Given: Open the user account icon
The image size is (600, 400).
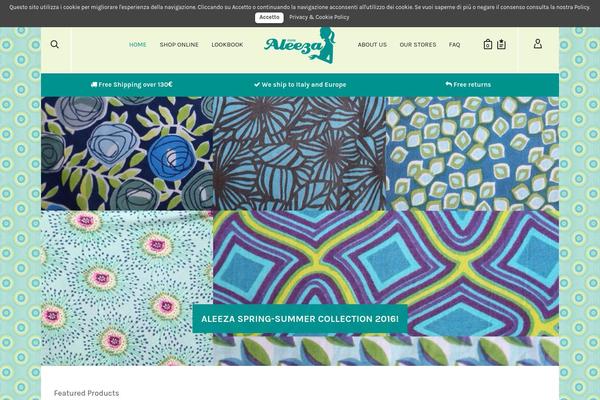Looking at the screenshot, I should pyautogui.click(x=538, y=44).
